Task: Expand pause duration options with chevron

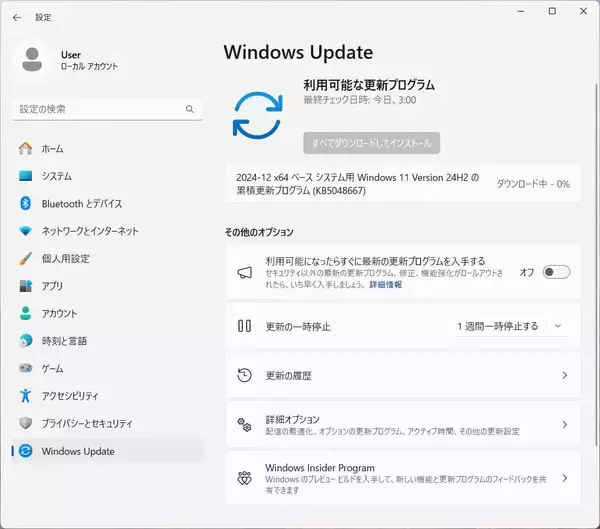Action: (x=558, y=326)
